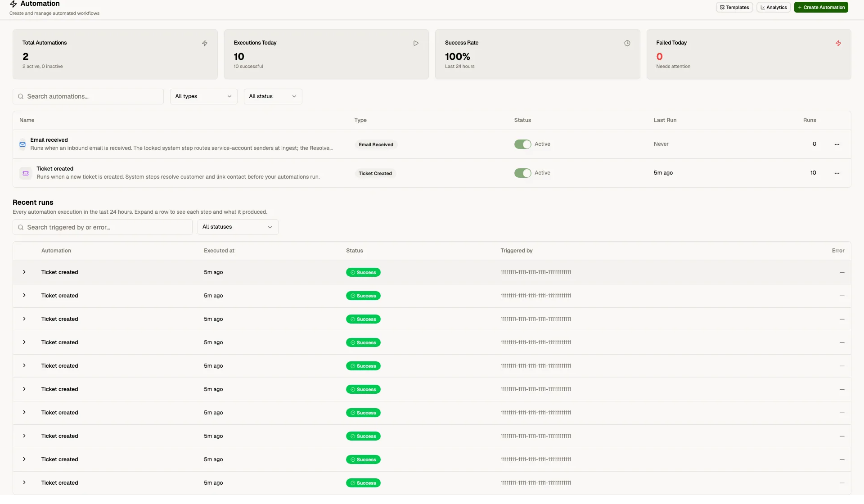Click the Recent runs heading

(33, 202)
